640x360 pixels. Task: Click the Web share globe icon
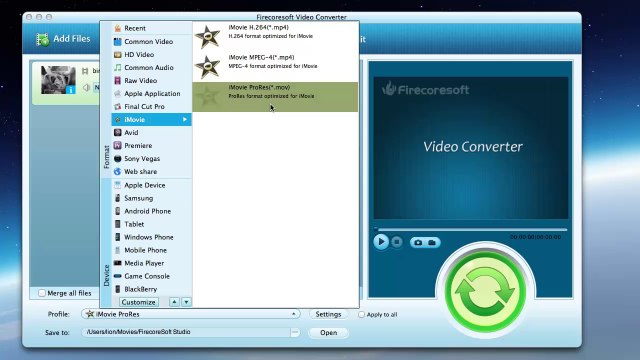pyautogui.click(x=118, y=171)
